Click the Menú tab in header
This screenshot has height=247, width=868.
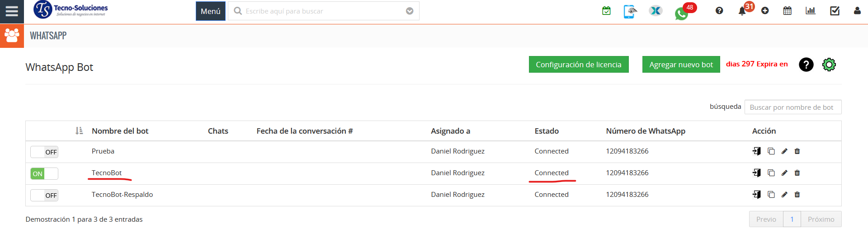coord(210,11)
